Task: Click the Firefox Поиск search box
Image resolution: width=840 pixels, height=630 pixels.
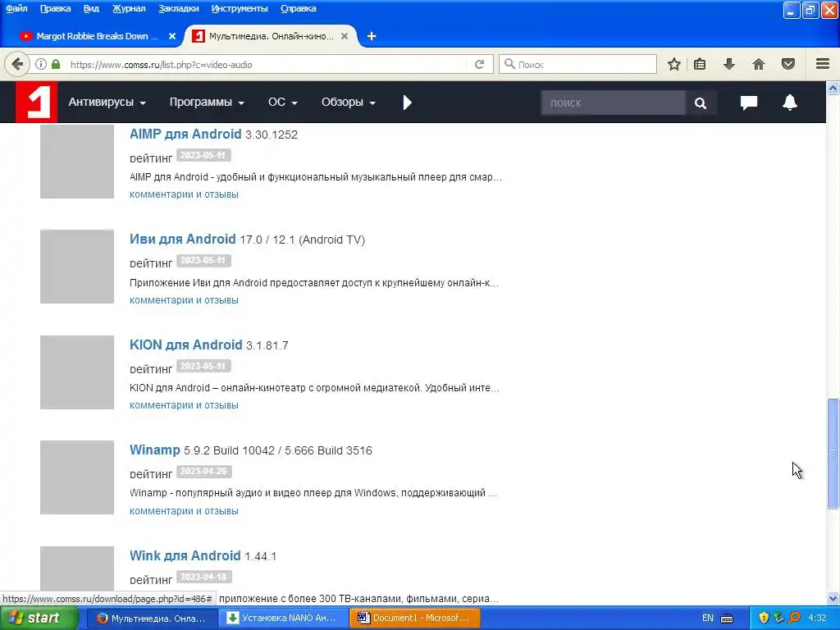Action: click(x=578, y=64)
